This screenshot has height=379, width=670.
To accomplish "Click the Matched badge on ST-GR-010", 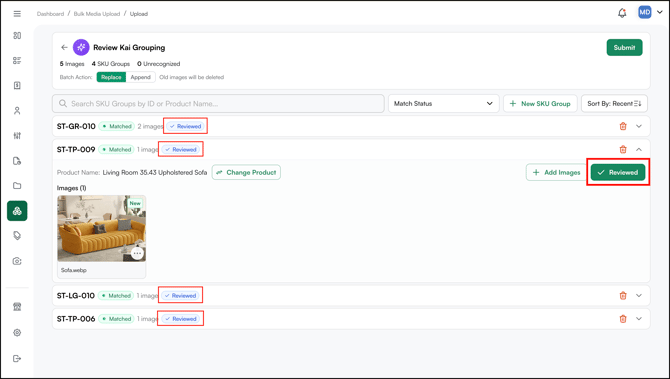I will pos(117,126).
